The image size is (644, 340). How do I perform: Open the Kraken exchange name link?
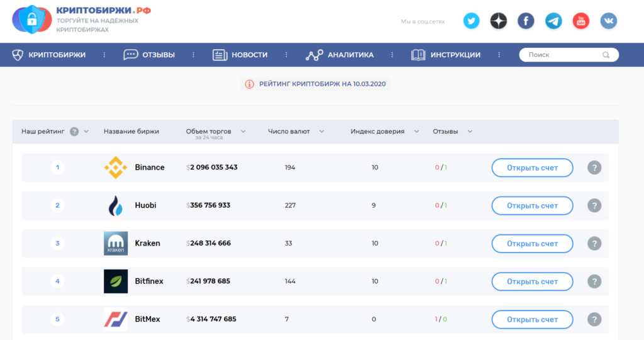[x=147, y=244]
